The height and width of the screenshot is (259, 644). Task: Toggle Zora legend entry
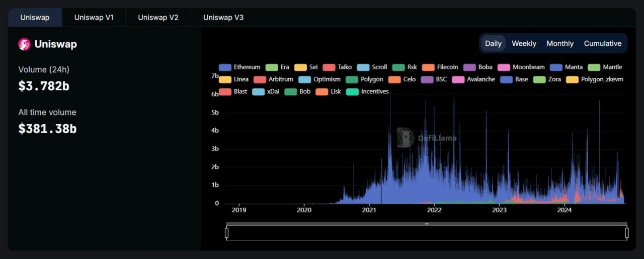click(548, 79)
